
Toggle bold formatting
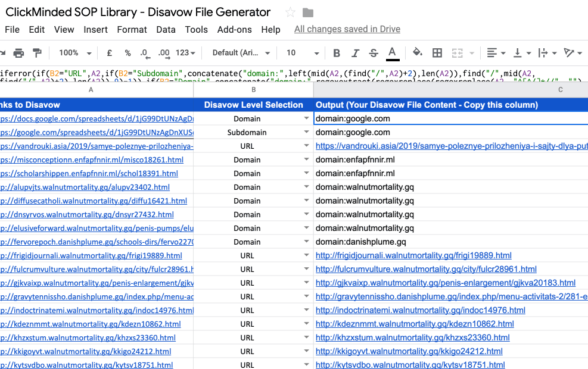pyautogui.click(x=337, y=53)
